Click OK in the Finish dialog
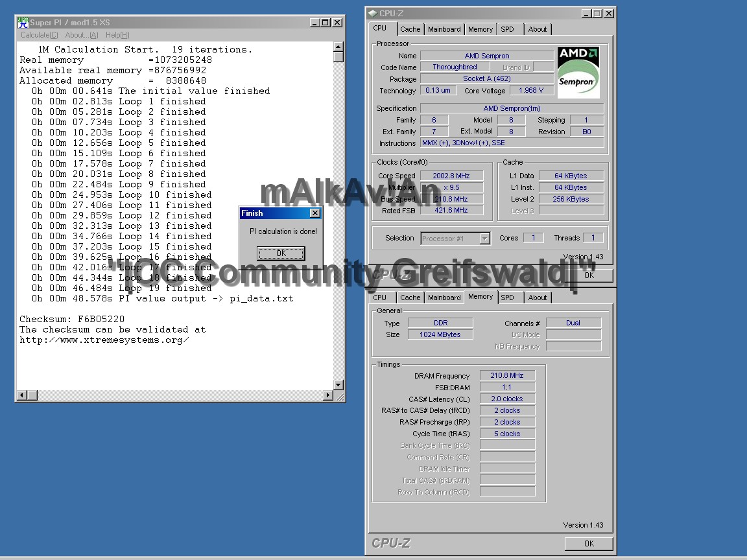The image size is (747, 560). 281,253
